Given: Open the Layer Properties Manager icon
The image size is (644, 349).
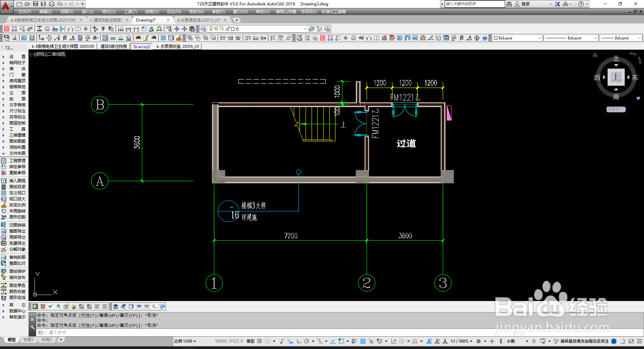Looking at the screenshot, I should pyautogui.click(x=203, y=29).
